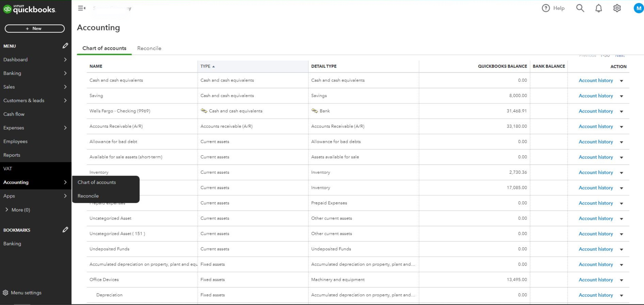This screenshot has width=644, height=305.
Task: Open Account history for Wells Fargo Checking
Action: 595,111
